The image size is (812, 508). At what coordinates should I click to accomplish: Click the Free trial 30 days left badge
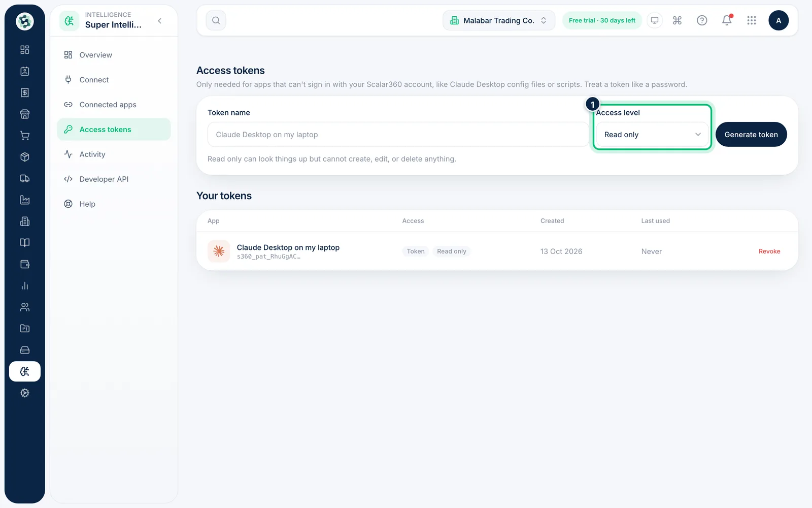pyautogui.click(x=602, y=20)
